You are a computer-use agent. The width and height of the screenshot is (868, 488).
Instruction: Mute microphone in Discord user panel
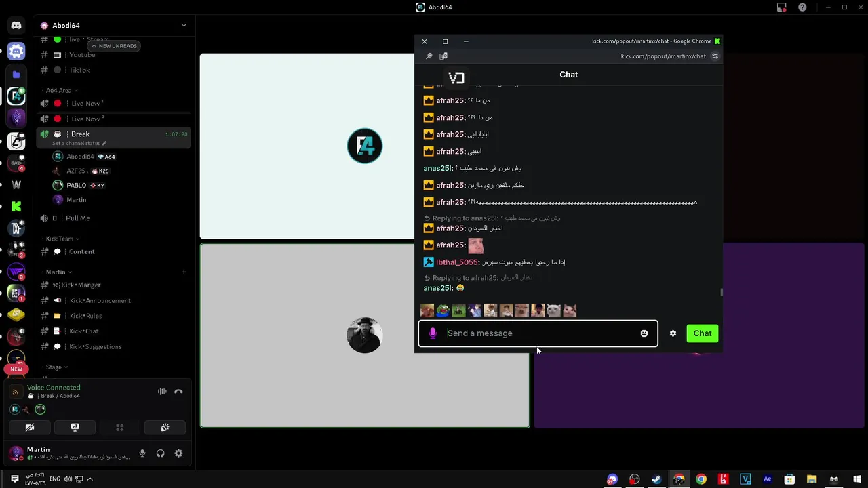click(x=142, y=453)
